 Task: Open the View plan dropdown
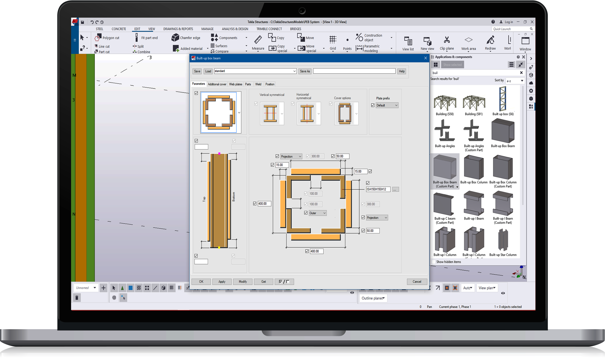pos(487,288)
